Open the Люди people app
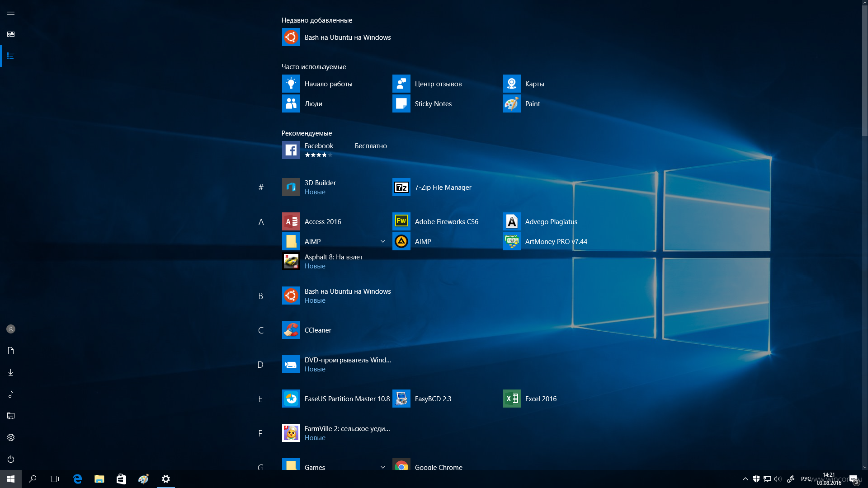The image size is (868, 488). click(302, 103)
